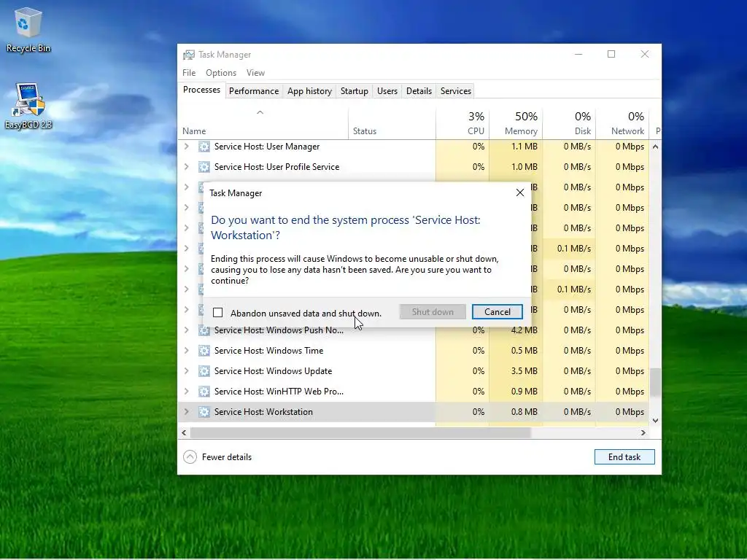Click the scroll right arrow of process list
Screen dimensions: 747x560
click(x=643, y=433)
